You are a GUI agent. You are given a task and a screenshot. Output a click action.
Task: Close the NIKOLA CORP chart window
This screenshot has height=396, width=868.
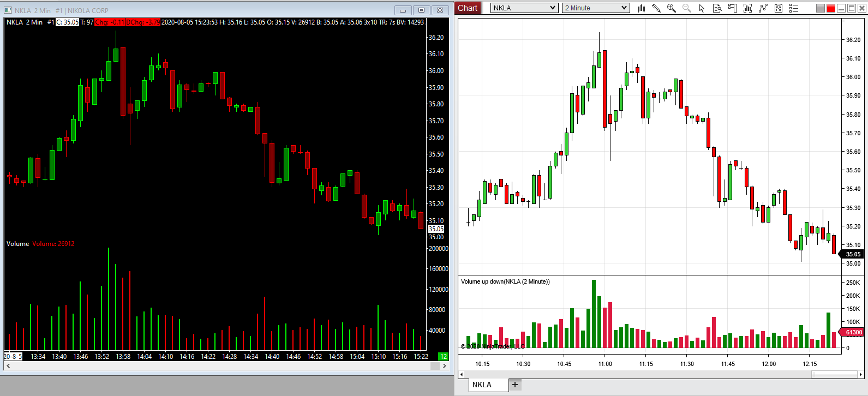tap(440, 10)
